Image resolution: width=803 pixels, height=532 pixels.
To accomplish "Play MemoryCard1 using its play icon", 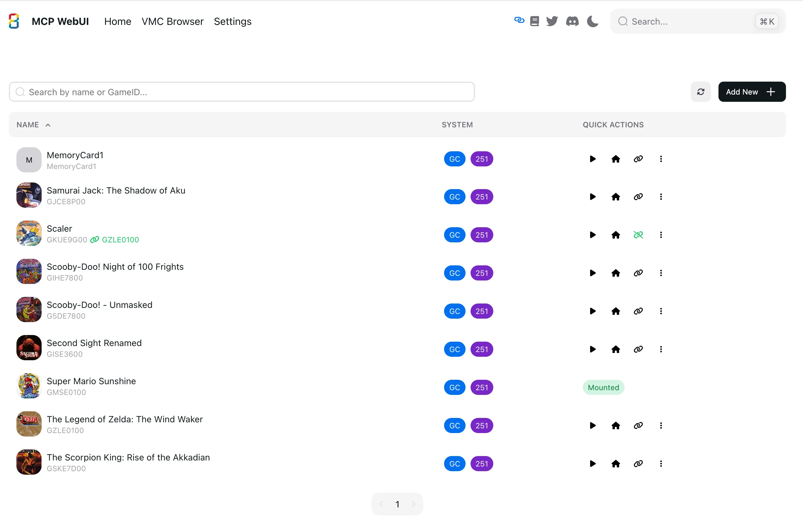I will 593,159.
